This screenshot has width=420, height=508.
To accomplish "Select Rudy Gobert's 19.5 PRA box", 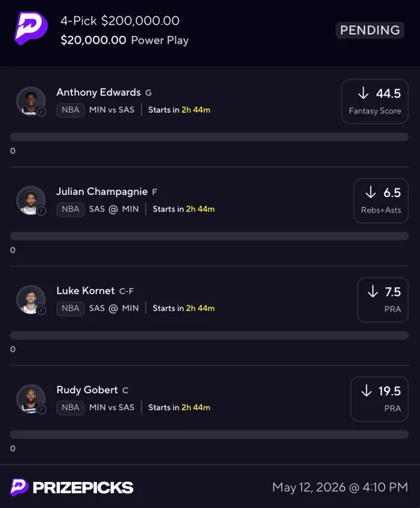I will (379, 399).
